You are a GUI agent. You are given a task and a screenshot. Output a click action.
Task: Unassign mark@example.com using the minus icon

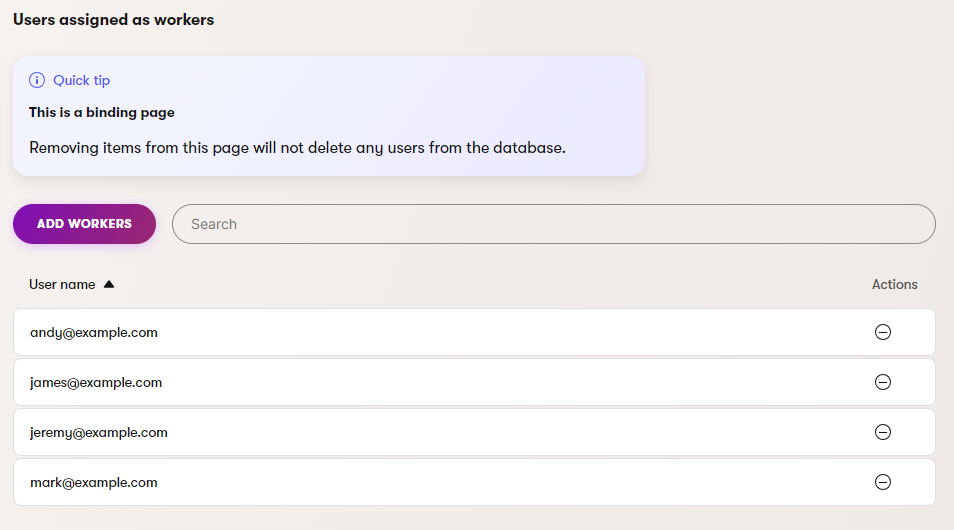pyautogui.click(x=883, y=482)
